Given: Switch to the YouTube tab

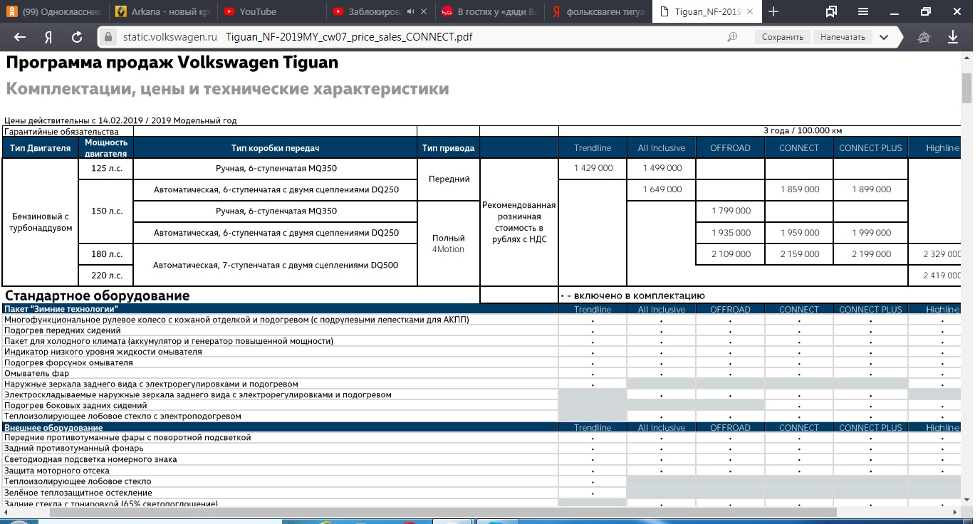Looking at the screenshot, I should coord(271,11).
